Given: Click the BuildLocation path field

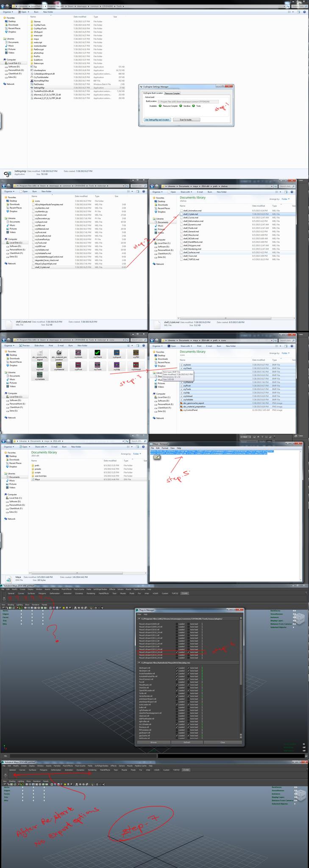Looking at the screenshot, I should [x=188, y=102].
